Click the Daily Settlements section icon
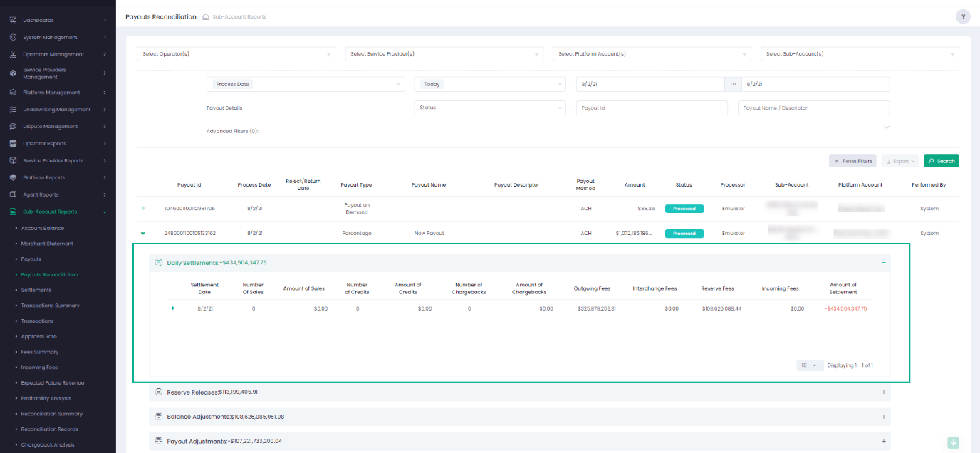The width and height of the screenshot is (980, 453). point(159,263)
